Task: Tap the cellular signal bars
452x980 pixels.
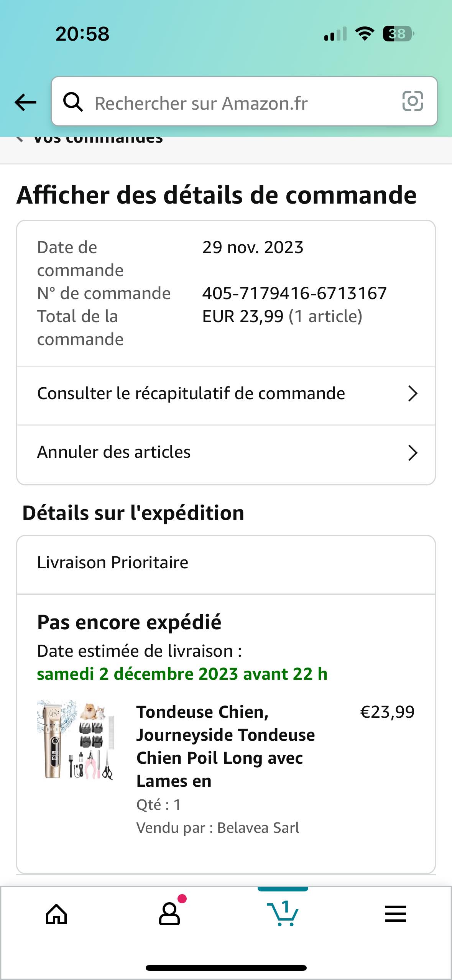Action: 335,34
